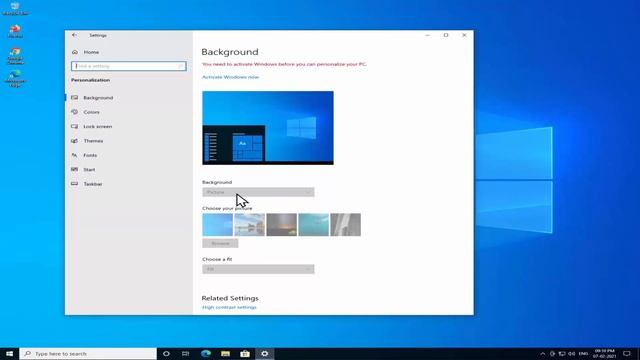Viewport: 640px width, 360px height.
Task: Close the Settings window
Action: [x=464, y=35]
